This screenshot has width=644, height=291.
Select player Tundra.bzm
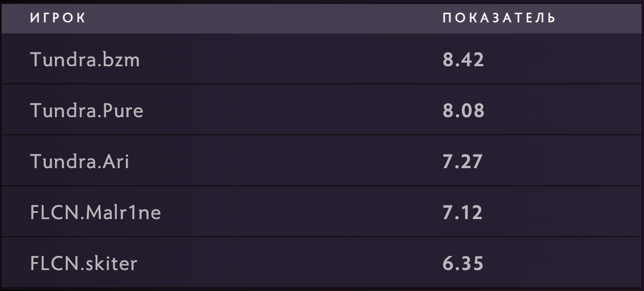(85, 59)
